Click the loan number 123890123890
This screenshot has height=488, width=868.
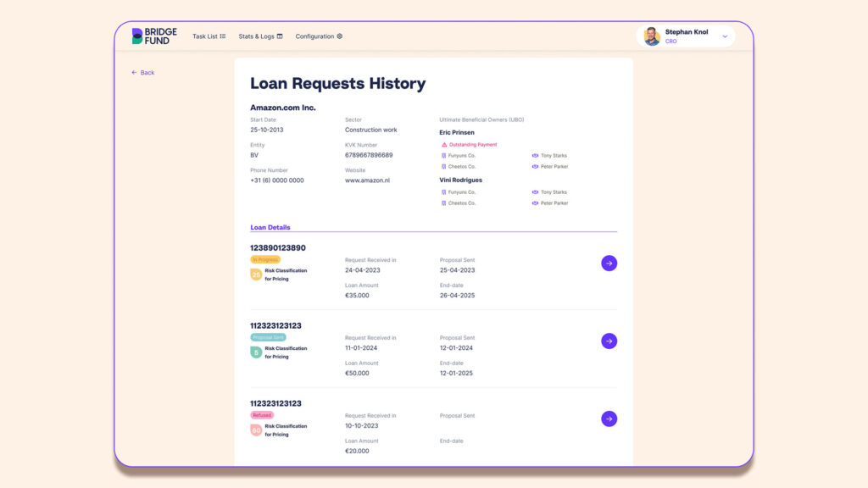(278, 248)
